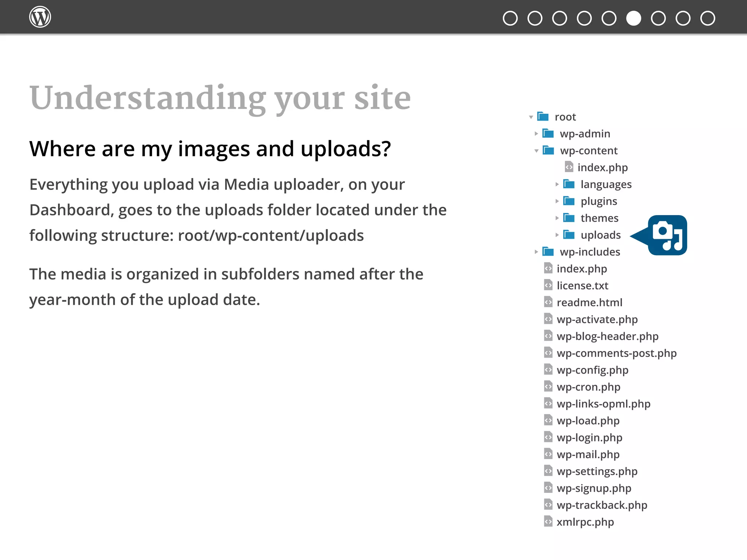
Task: Select the plugins folder label
Action: click(x=599, y=201)
